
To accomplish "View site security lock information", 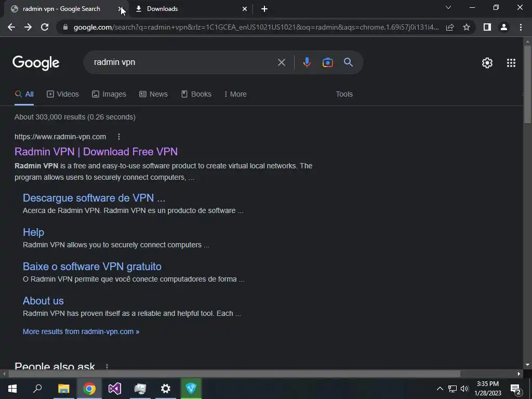I will (x=65, y=27).
